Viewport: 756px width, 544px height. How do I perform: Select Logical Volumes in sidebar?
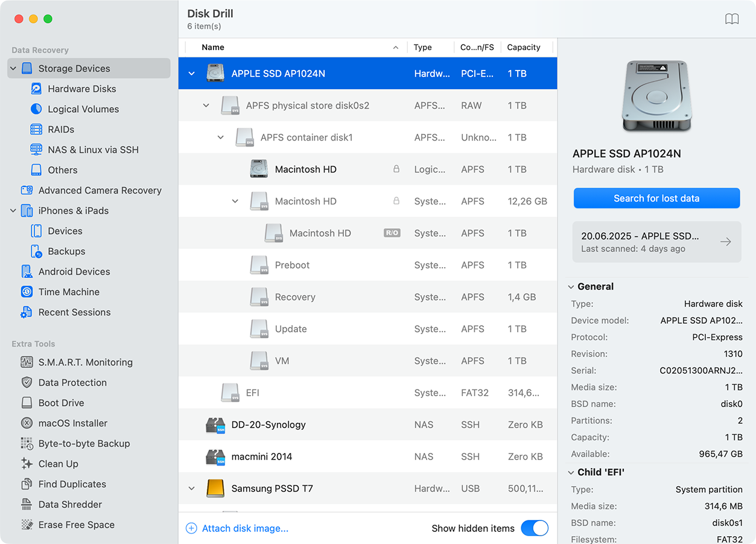pyautogui.click(x=83, y=109)
